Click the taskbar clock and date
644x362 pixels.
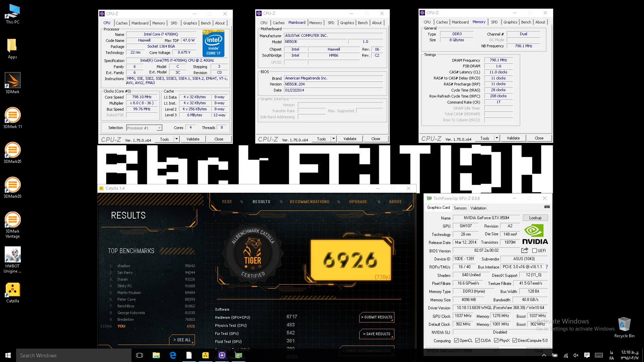click(x=630, y=355)
